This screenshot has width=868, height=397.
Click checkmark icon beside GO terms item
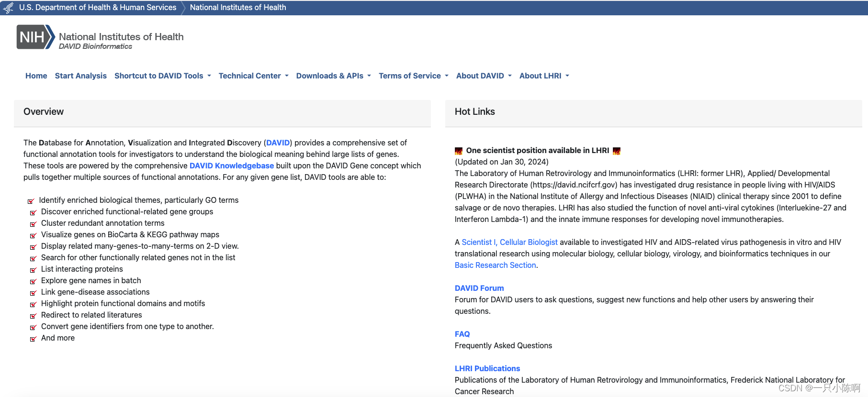[31, 201]
